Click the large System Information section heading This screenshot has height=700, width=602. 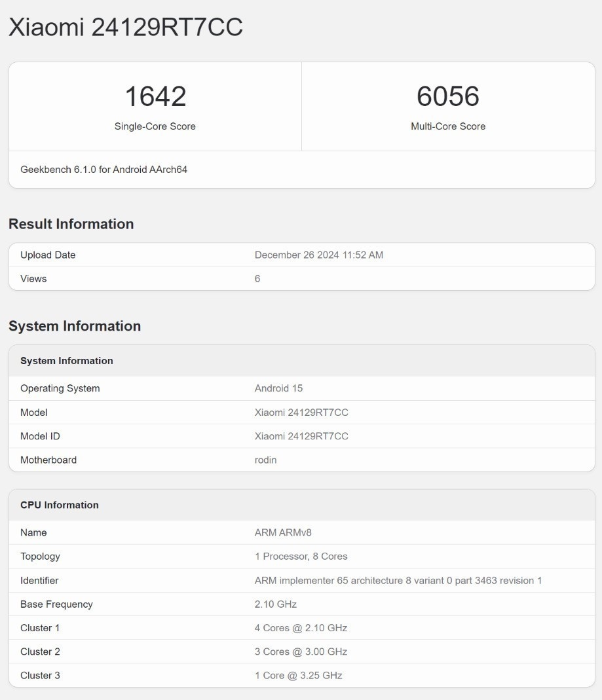pos(75,326)
